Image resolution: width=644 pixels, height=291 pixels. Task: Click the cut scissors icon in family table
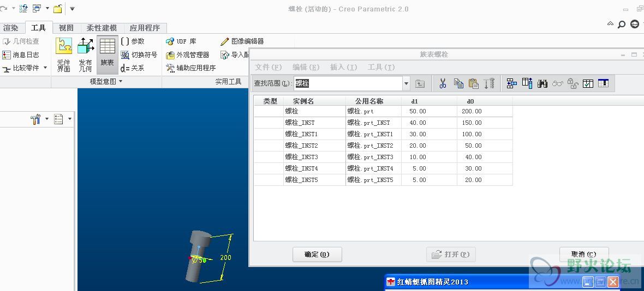(442, 83)
